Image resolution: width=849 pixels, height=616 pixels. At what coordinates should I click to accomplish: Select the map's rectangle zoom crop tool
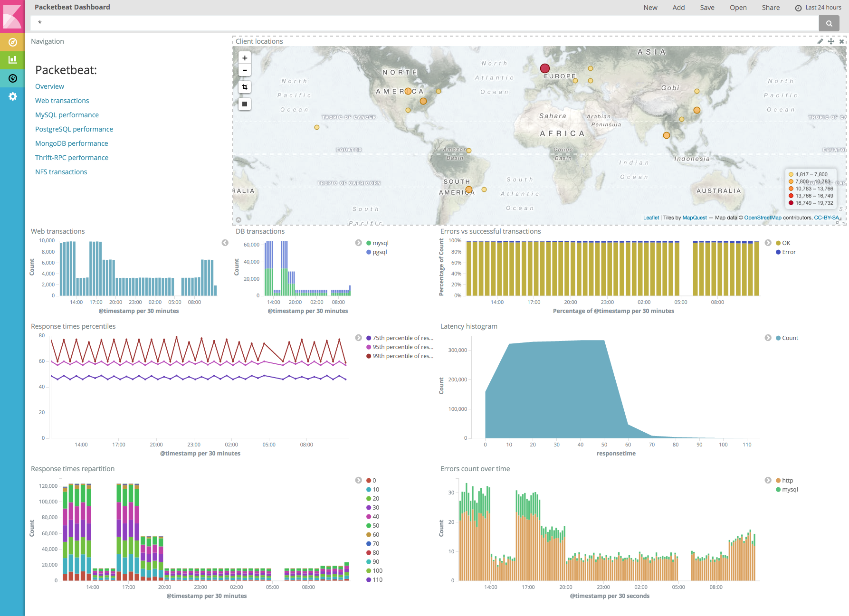point(244,87)
